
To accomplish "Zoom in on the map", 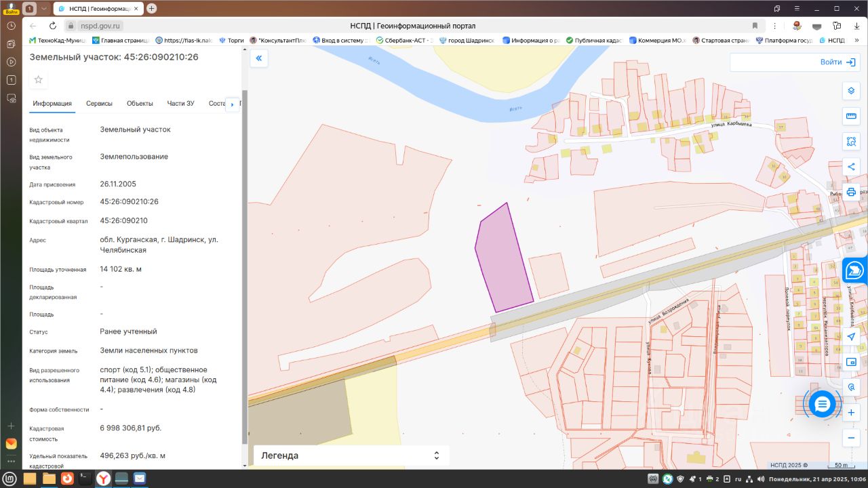I will (851, 412).
